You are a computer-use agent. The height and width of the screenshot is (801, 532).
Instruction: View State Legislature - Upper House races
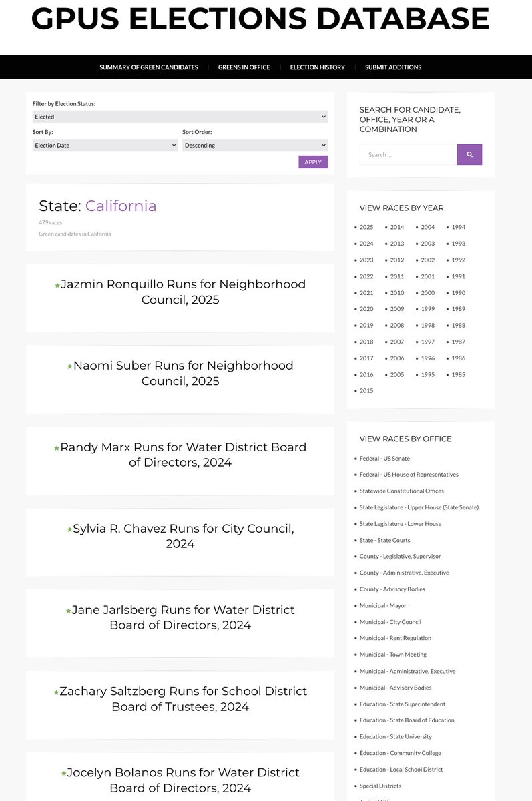pos(419,507)
